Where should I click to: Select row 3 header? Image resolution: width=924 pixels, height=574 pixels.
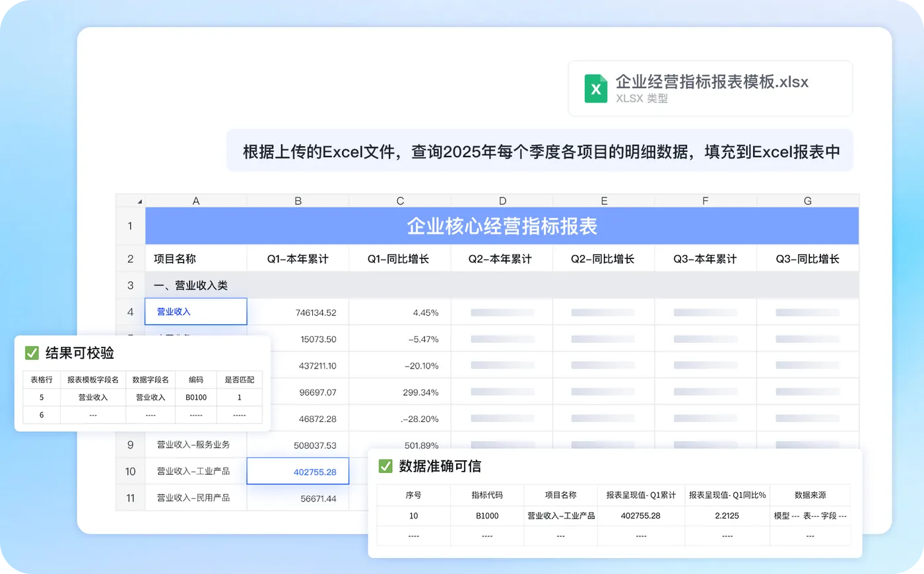click(x=130, y=285)
